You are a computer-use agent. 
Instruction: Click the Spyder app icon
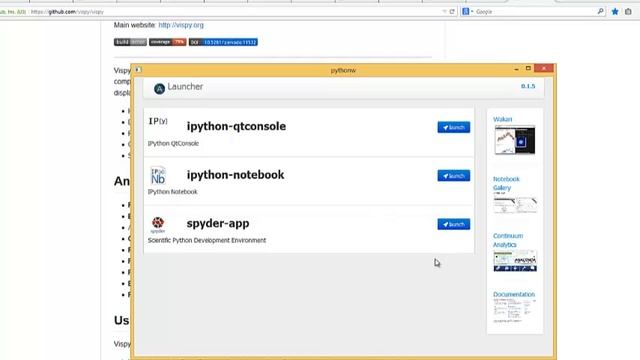point(158,224)
